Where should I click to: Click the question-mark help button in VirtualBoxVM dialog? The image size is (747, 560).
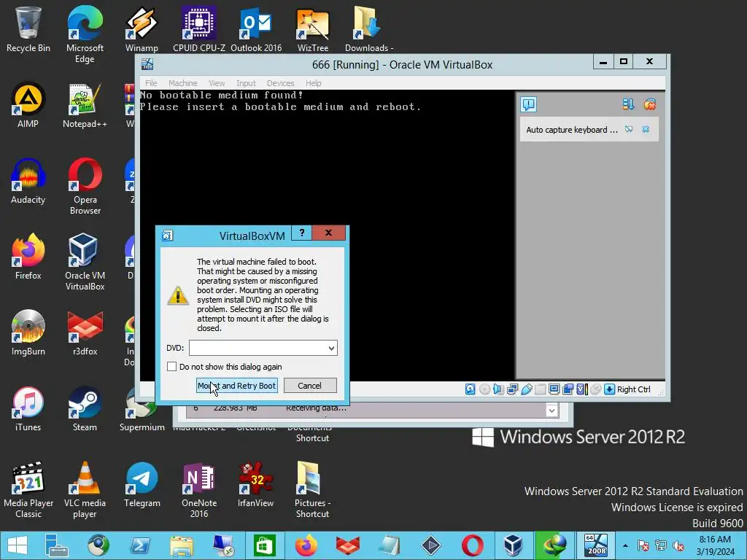[x=301, y=233]
